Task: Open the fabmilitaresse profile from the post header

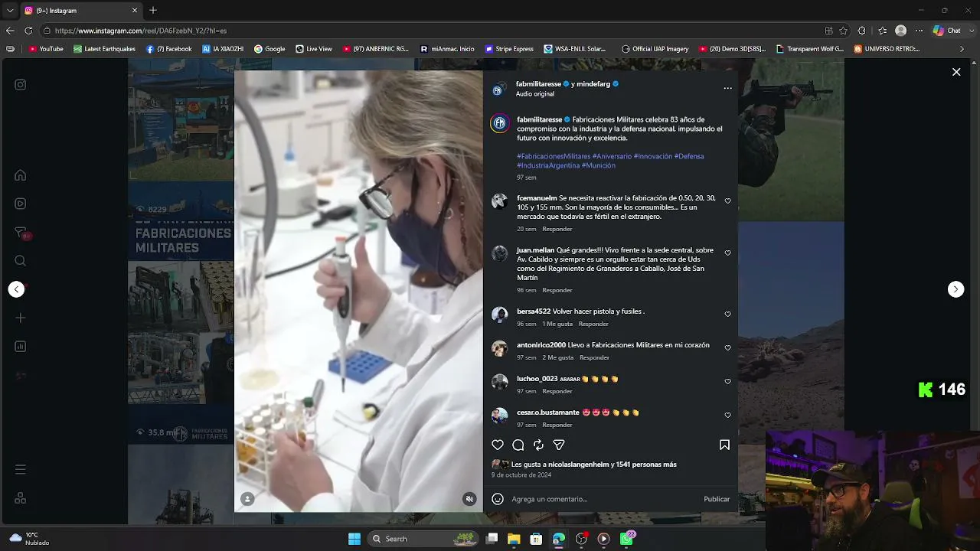Action: coord(538,84)
